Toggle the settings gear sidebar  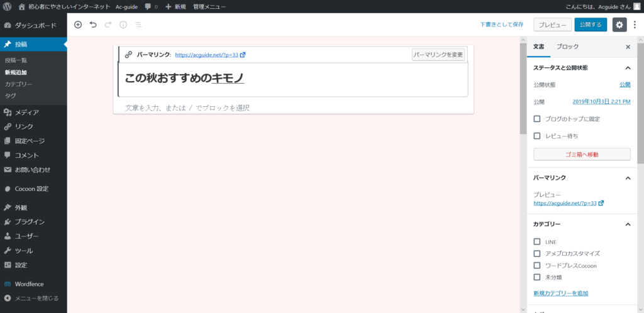pyautogui.click(x=619, y=25)
